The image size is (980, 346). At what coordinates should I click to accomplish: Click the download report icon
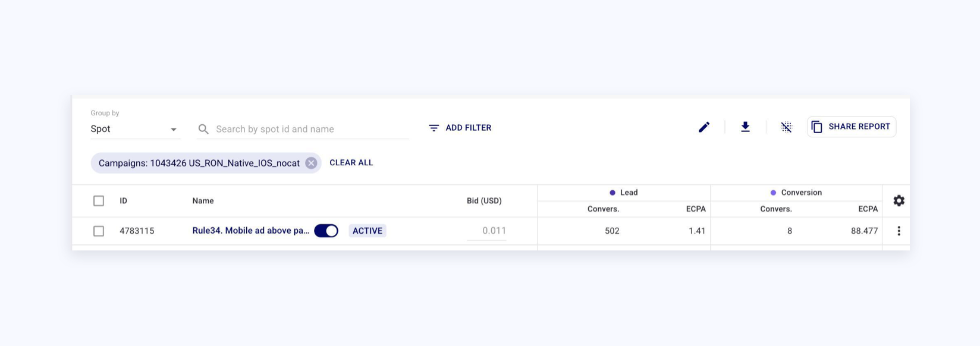tap(745, 127)
